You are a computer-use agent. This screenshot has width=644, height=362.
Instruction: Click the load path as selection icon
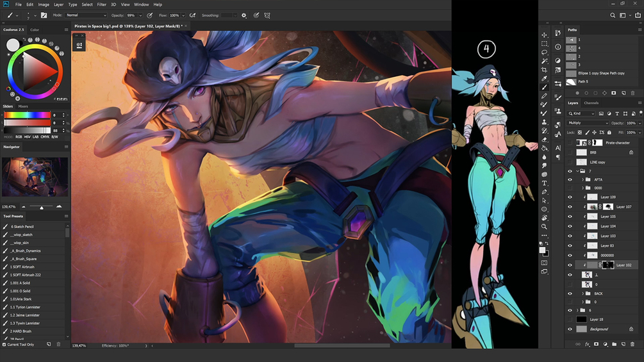[595, 93]
